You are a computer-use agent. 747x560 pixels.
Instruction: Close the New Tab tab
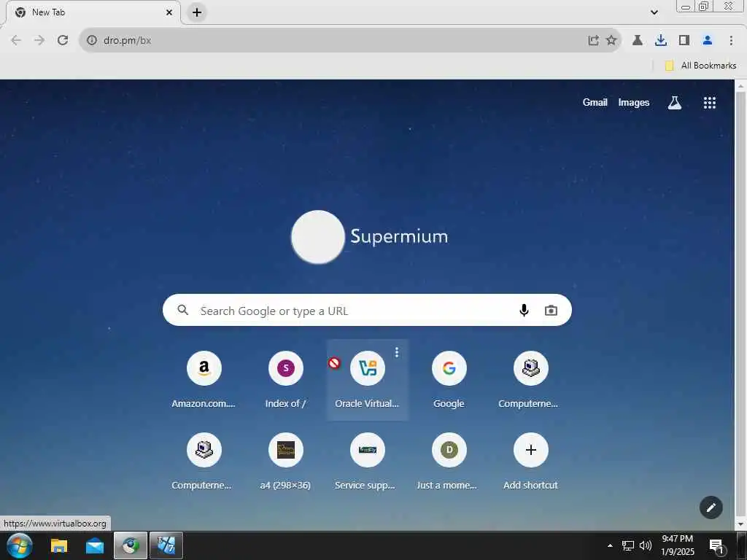169,12
